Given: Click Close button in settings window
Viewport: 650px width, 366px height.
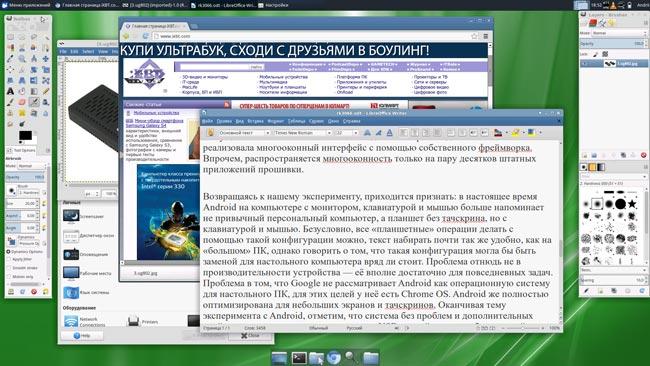Looking at the screenshot, I should (250, 335).
